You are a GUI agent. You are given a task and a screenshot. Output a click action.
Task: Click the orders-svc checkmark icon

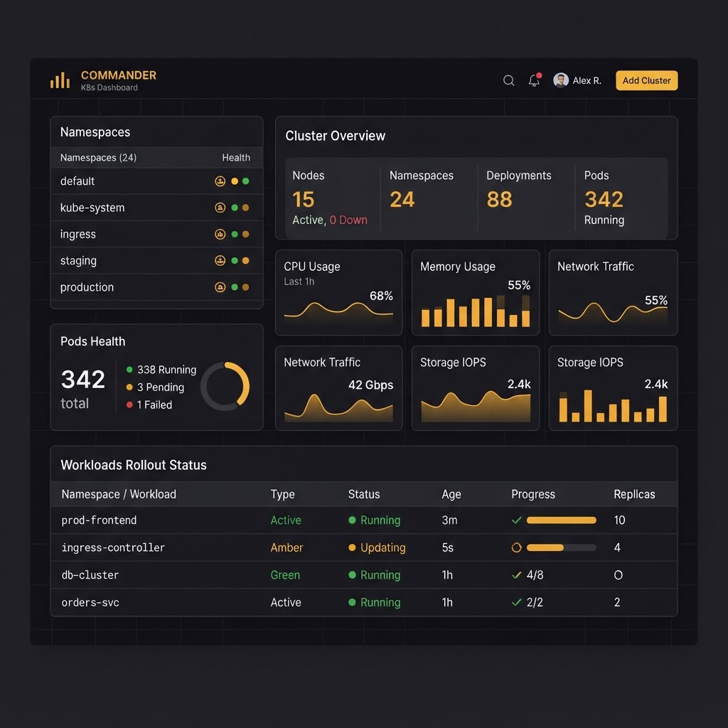coord(516,602)
